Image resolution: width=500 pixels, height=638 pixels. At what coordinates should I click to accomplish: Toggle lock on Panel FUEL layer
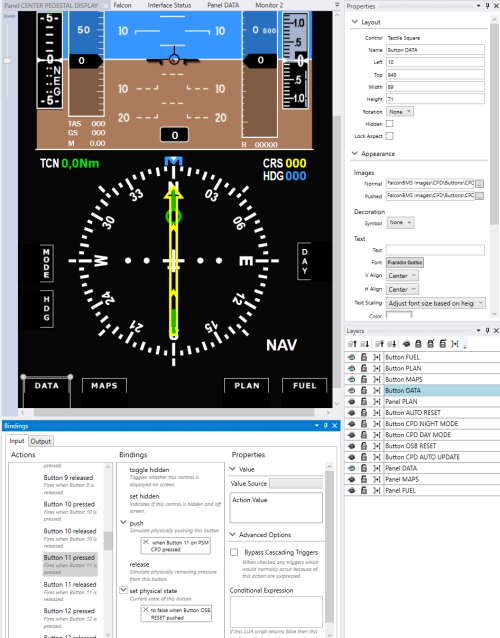tap(364, 490)
